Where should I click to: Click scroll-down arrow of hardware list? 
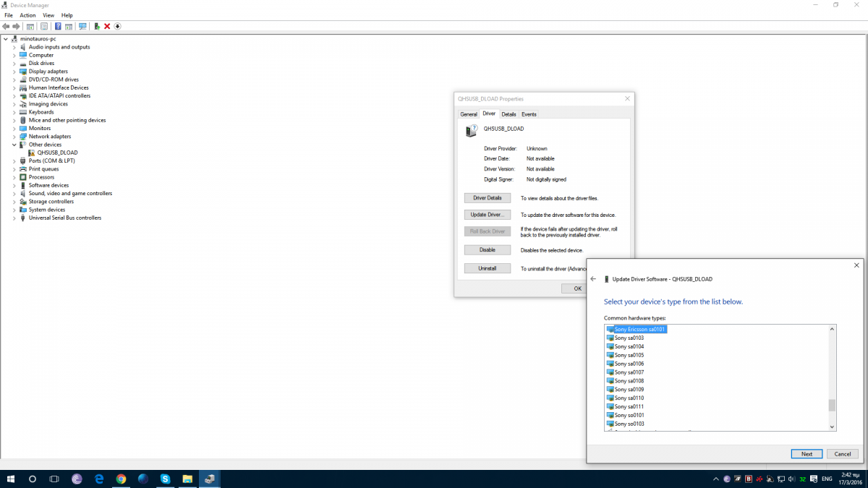coord(832,427)
